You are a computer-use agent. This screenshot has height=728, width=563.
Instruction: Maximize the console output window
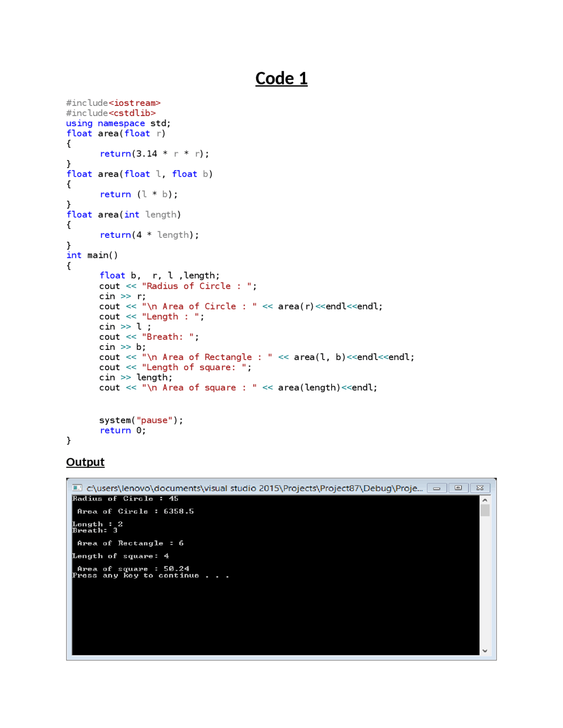(458, 488)
